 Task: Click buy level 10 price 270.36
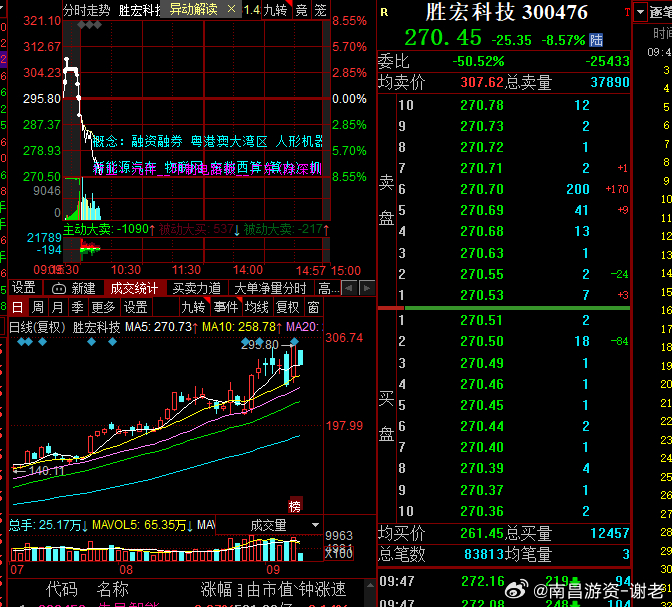pyautogui.click(x=482, y=511)
